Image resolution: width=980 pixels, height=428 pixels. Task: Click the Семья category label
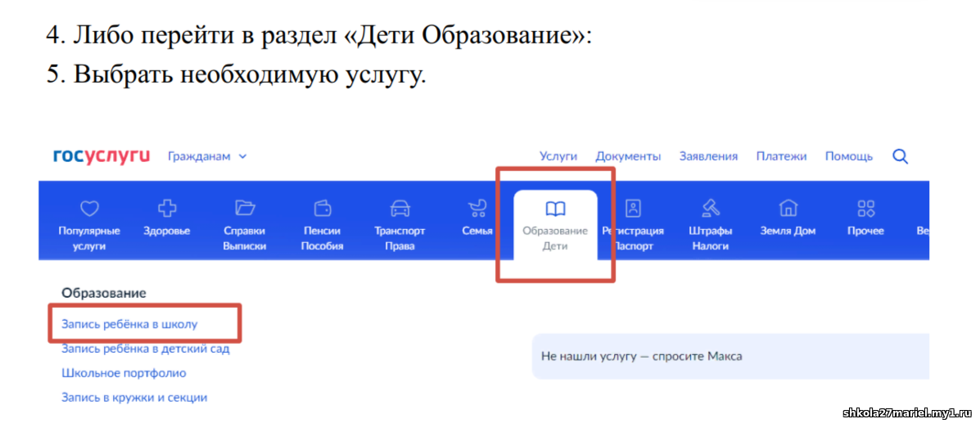coord(477,231)
